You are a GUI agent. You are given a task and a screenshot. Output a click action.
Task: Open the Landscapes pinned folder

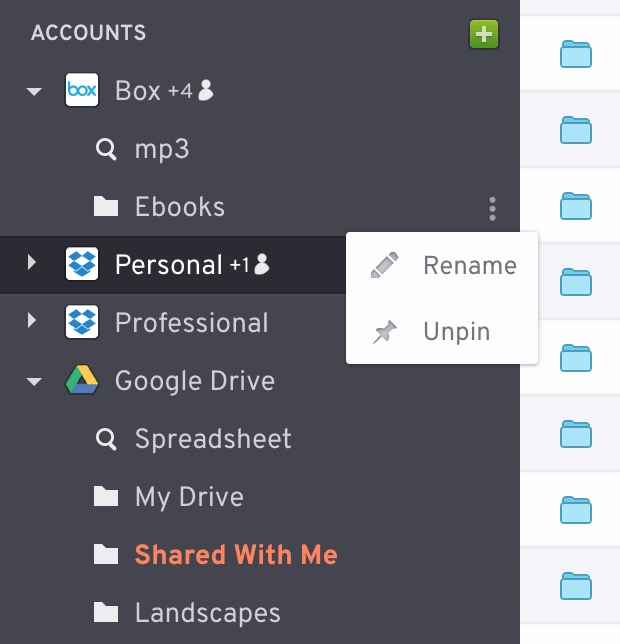[x=208, y=613]
